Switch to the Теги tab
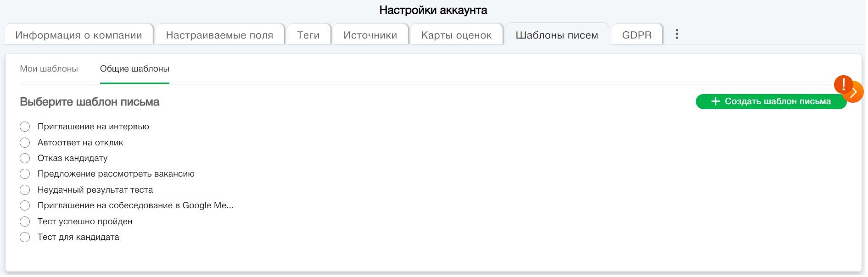 point(308,35)
